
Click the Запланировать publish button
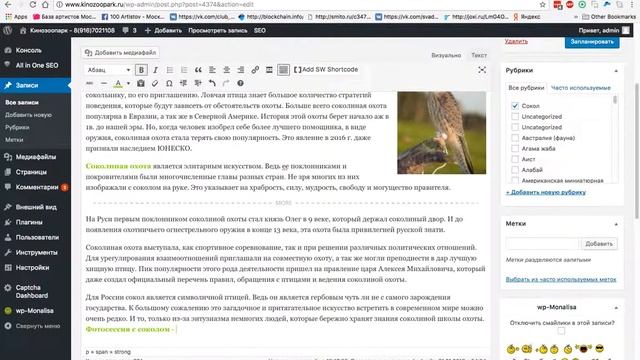click(592, 42)
